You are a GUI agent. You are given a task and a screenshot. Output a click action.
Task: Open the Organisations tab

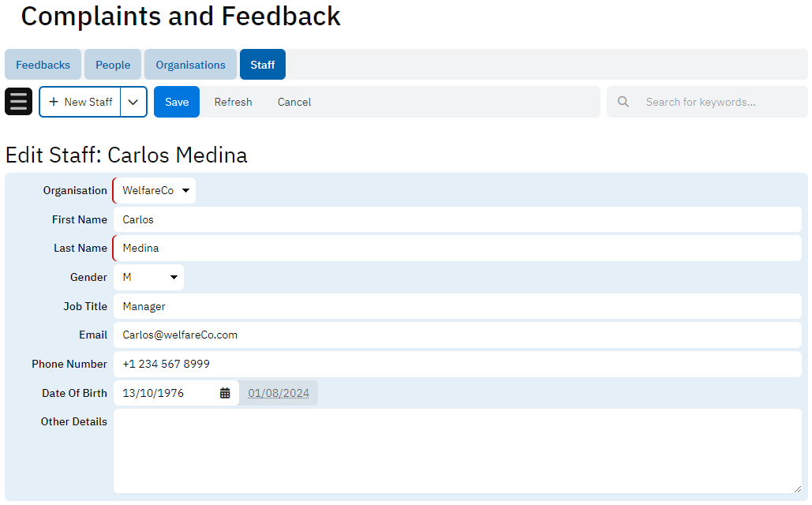click(190, 65)
